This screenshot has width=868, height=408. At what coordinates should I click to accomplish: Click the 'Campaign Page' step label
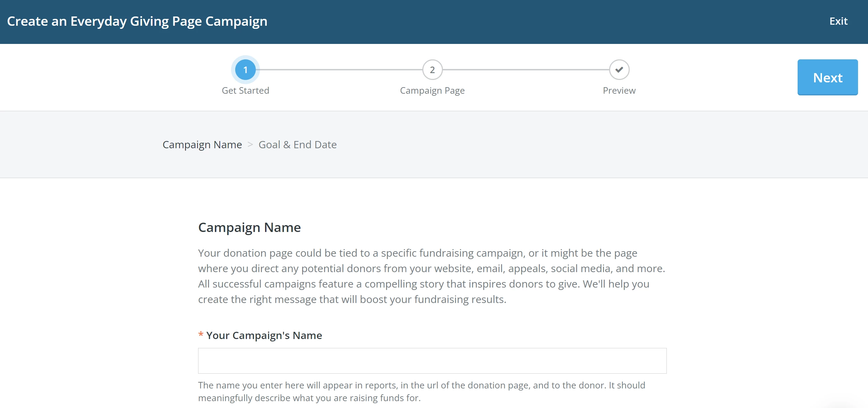tap(432, 90)
